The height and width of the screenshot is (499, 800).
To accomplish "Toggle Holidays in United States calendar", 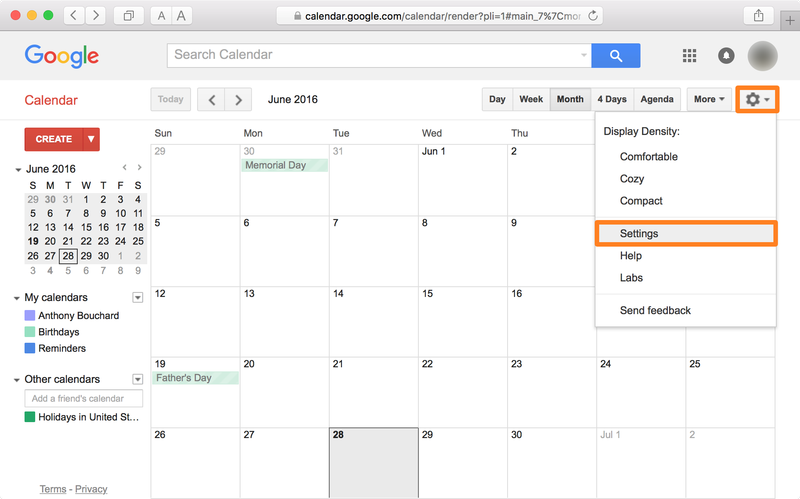I will [30, 417].
